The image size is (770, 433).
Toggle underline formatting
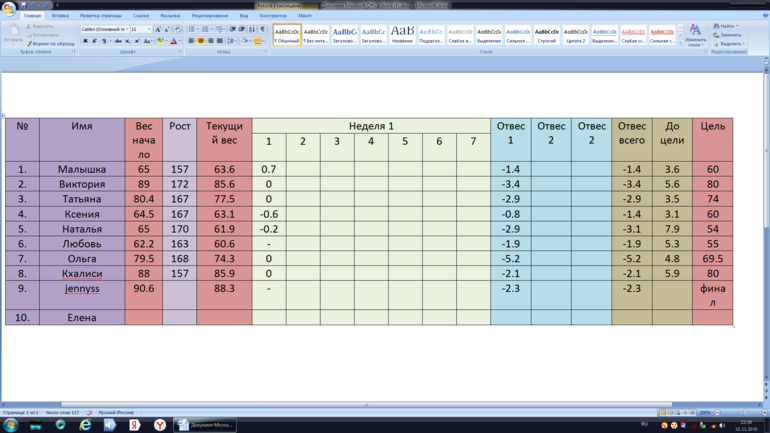coord(106,41)
